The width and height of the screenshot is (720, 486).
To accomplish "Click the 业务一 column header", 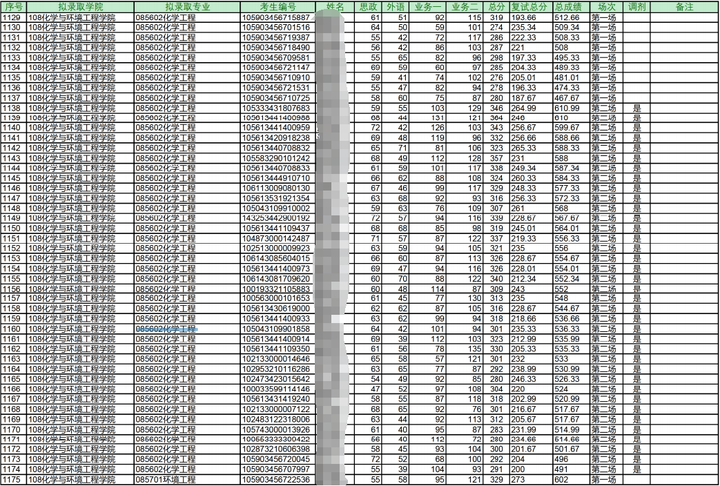I will pos(428,7).
